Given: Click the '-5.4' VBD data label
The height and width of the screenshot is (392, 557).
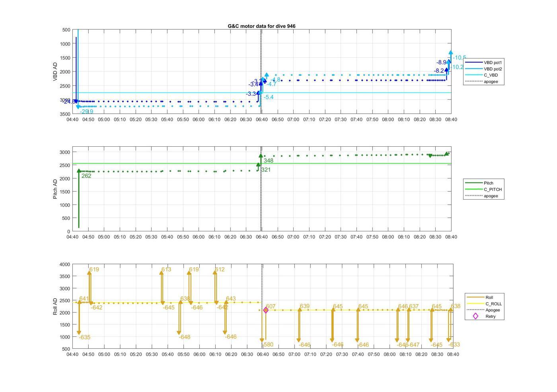Looking at the screenshot, I should pos(269,97).
